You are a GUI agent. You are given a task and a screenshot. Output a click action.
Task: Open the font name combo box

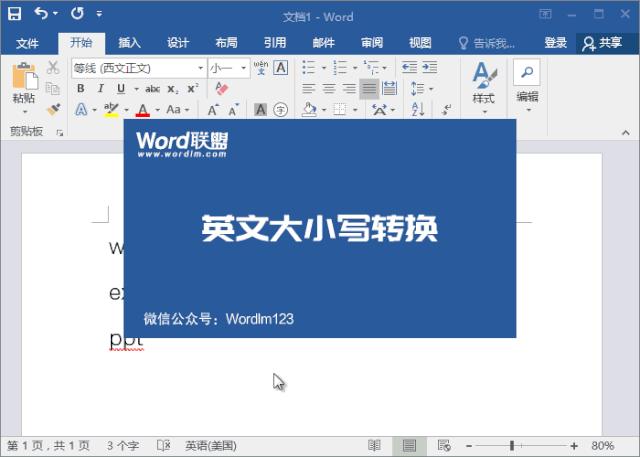[x=139, y=68]
